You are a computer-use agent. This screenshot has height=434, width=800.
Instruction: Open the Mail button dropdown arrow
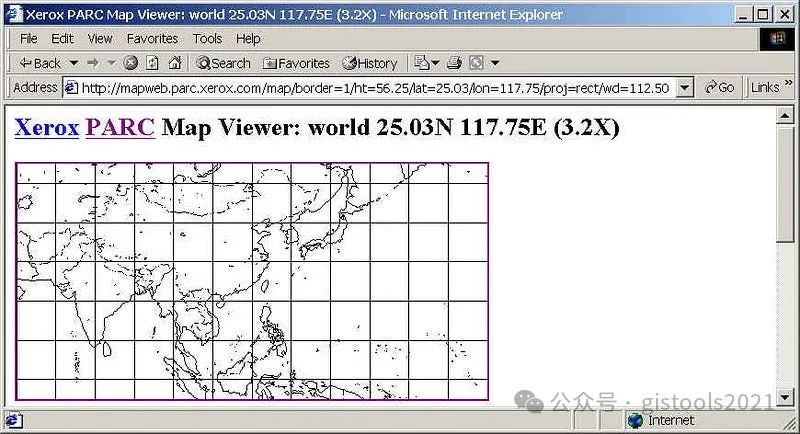coord(435,63)
